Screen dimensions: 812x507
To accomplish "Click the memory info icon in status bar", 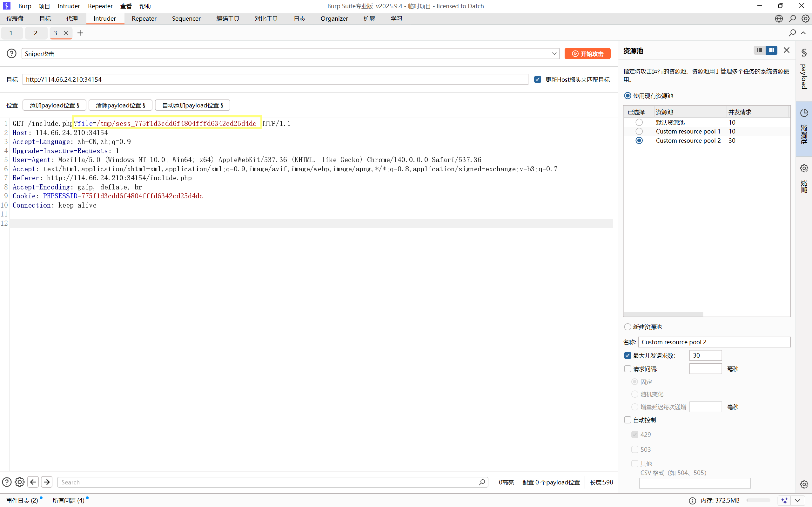I will point(692,501).
